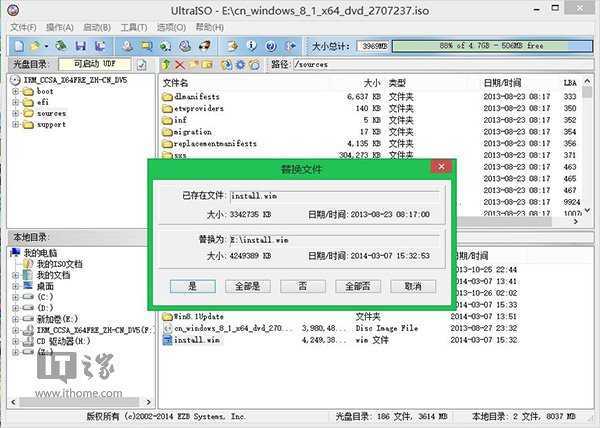
Task: Click the image properties icon beside 可启动 UDF
Action: pos(142,65)
